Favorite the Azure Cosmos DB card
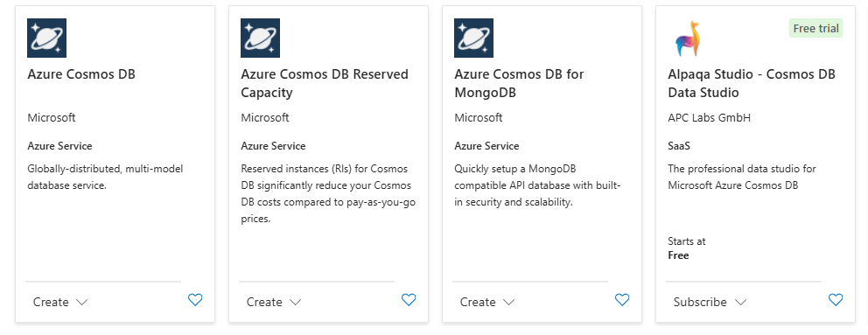The image size is (868, 335). [195, 300]
